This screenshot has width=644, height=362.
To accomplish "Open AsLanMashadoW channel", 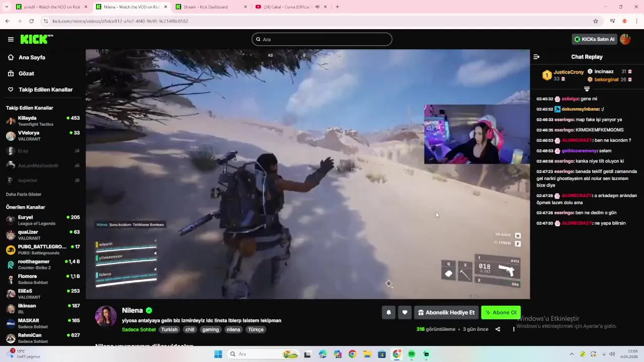I will click(x=43, y=165).
